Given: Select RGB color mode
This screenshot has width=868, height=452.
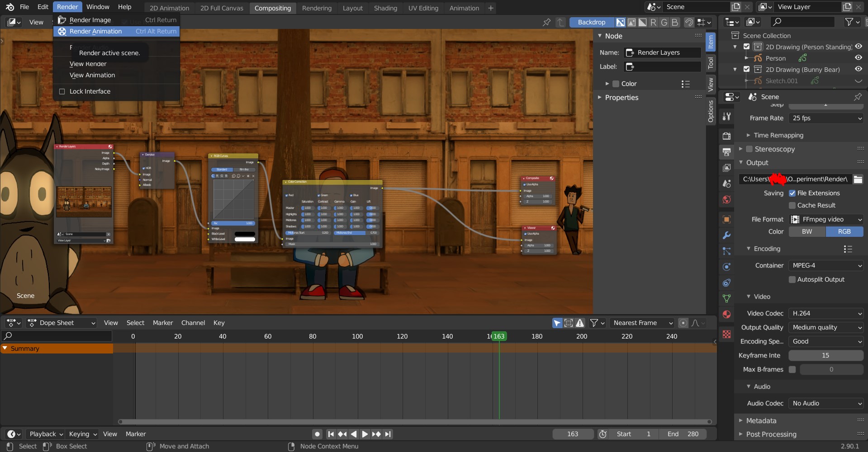Looking at the screenshot, I should pos(844,231).
